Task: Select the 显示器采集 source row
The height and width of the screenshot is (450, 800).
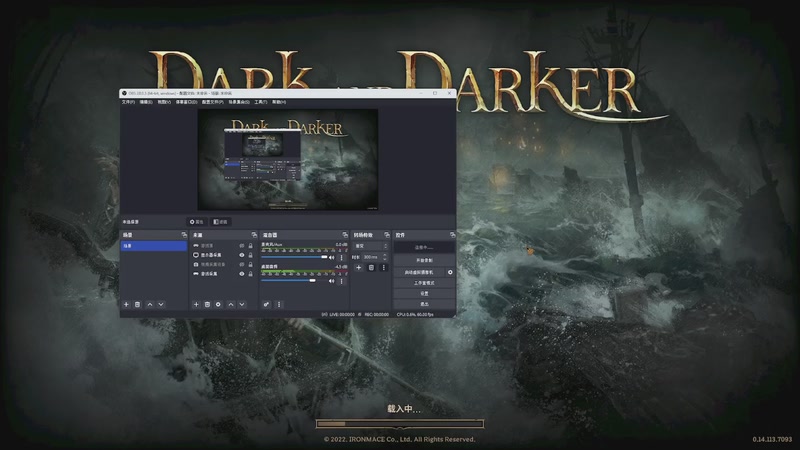Action: (223, 255)
